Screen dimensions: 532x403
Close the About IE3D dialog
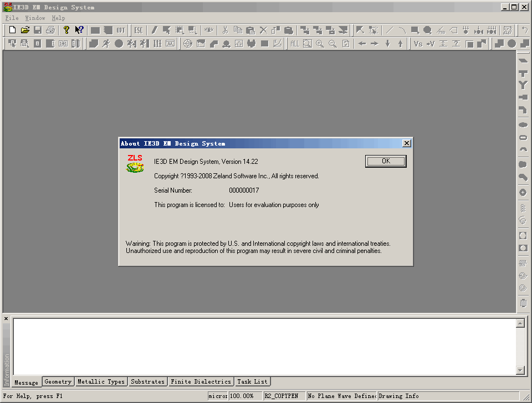(406, 143)
